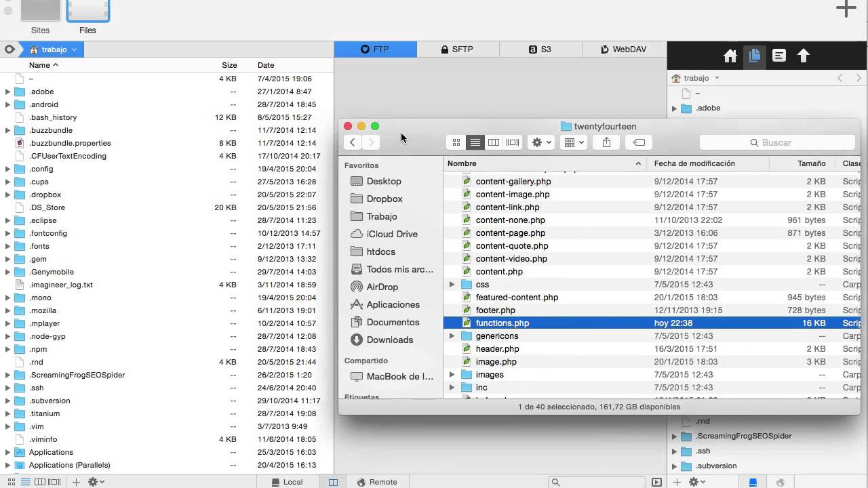Expand the genericons folder in Finder
Viewport: 868px width, 488px height.
(x=452, y=336)
